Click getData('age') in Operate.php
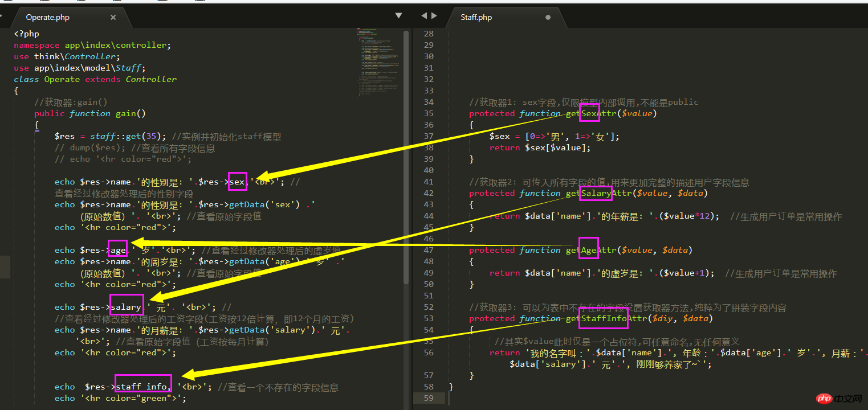Screen dimensions: 868x410 pos(266,261)
